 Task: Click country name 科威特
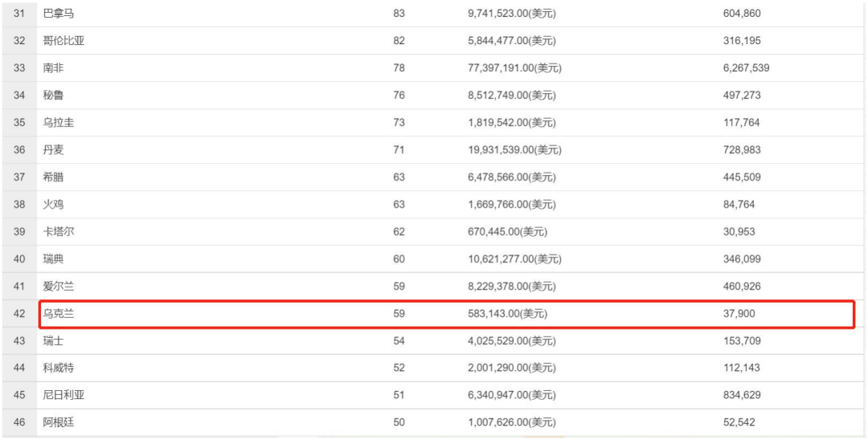pos(59,369)
